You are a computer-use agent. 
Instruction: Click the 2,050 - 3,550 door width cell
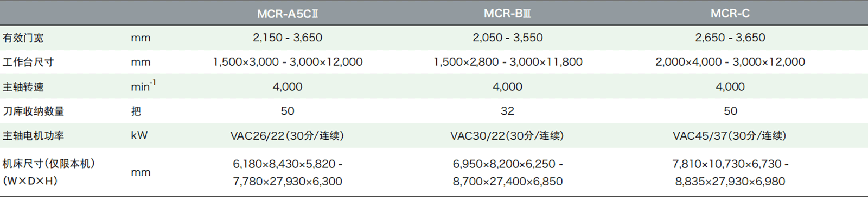point(508,38)
